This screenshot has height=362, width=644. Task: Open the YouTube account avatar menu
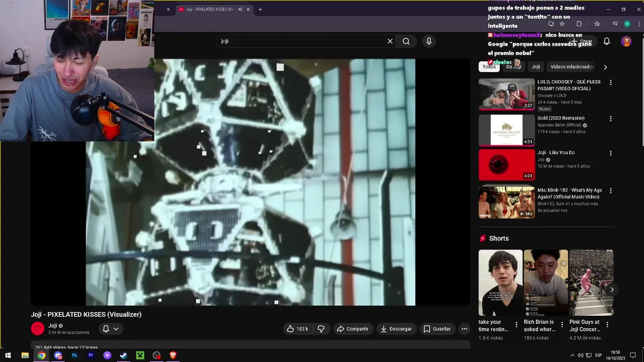pos(626,41)
